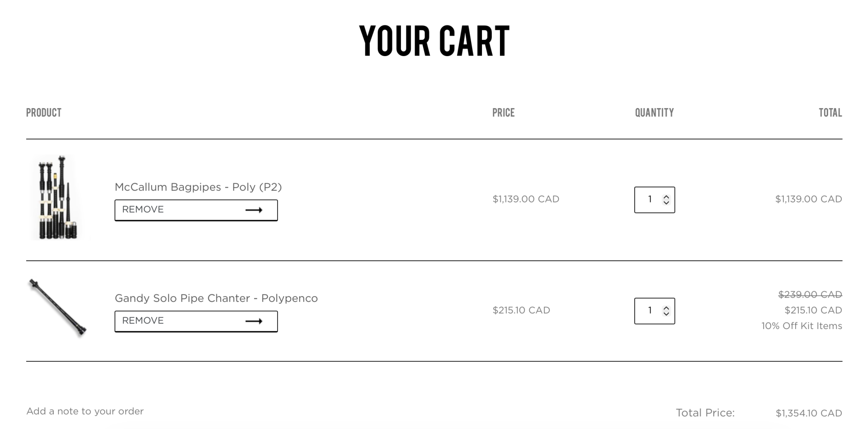Image resolution: width=868 pixels, height=429 pixels.
Task: Expand 'Add a note to your order'
Action: click(x=85, y=411)
